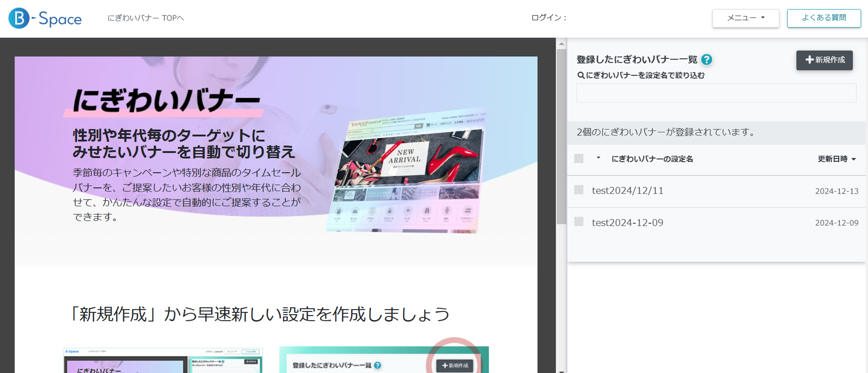Open the test2024-12-09 banner setting

click(627, 223)
